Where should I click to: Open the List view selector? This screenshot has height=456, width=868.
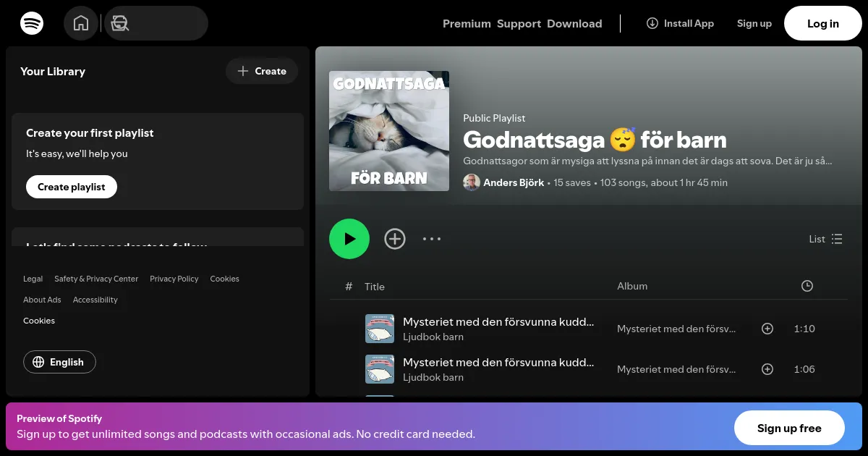(x=825, y=239)
